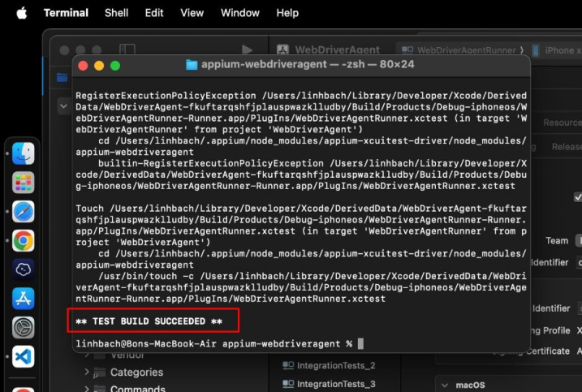Open the Window menu in menu bar

coord(240,13)
